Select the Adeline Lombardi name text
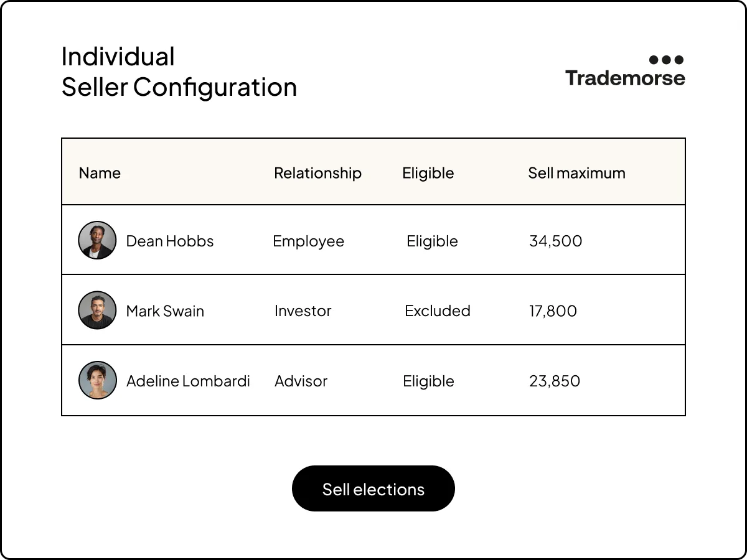 tap(188, 381)
